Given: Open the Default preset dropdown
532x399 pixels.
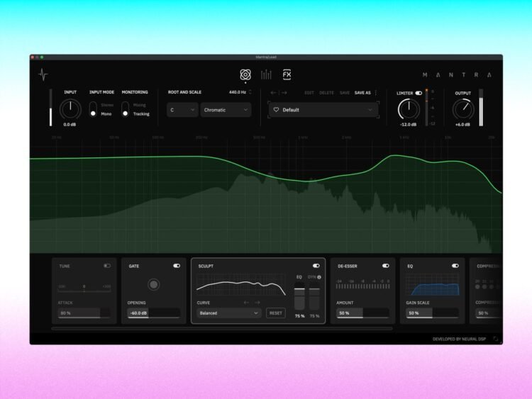Looking at the screenshot, I should point(323,110).
